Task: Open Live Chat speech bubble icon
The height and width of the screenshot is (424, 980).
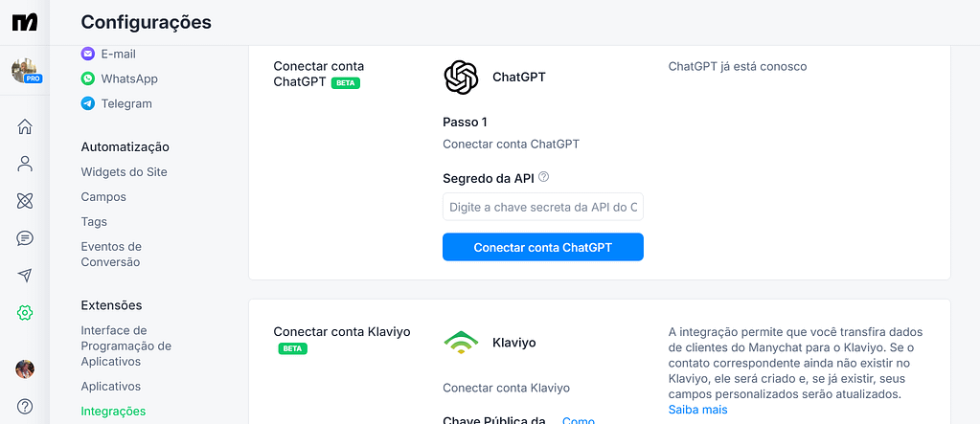Action: 25,238
